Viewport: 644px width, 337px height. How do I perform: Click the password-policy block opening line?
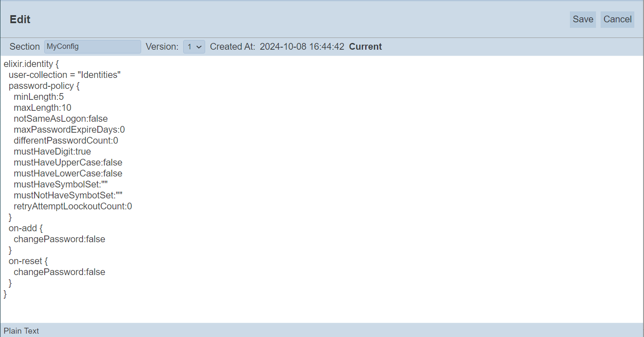[x=44, y=86]
